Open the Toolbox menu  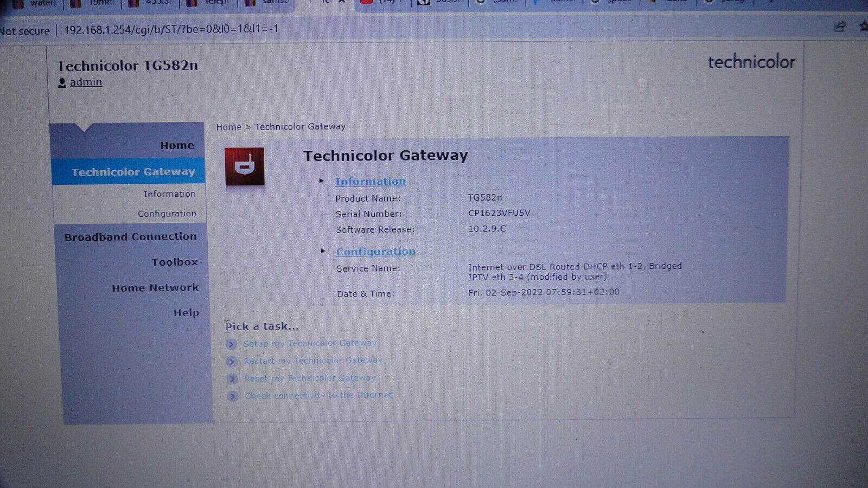pyautogui.click(x=175, y=262)
